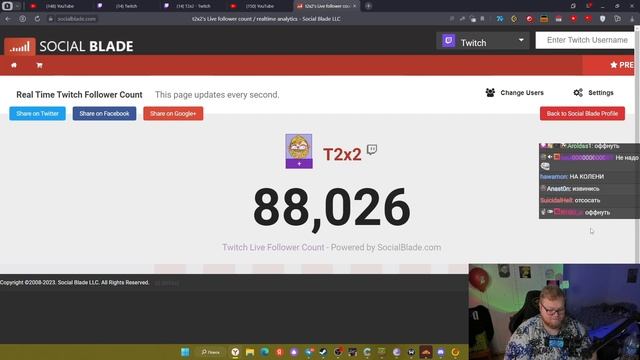Click the T2x2 channel avatar image

[299, 147]
